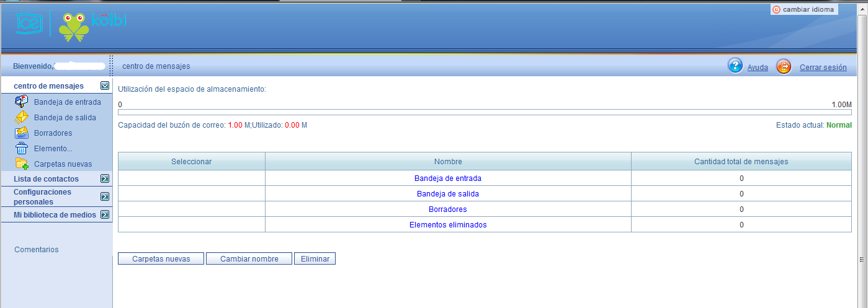The image size is (868, 308).
Task: Click the Ayuda link
Action: [758, 68]
